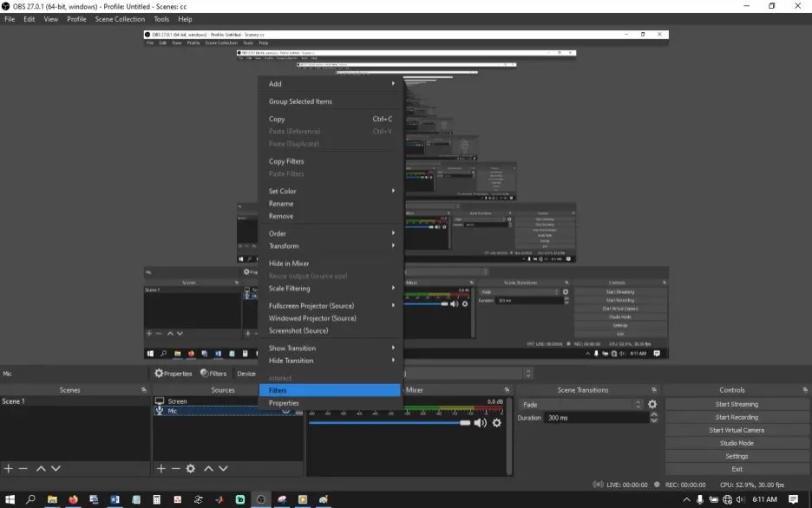
Task: Click Start Streaming button
Action: pyautogui.click(x=737, y=404)
